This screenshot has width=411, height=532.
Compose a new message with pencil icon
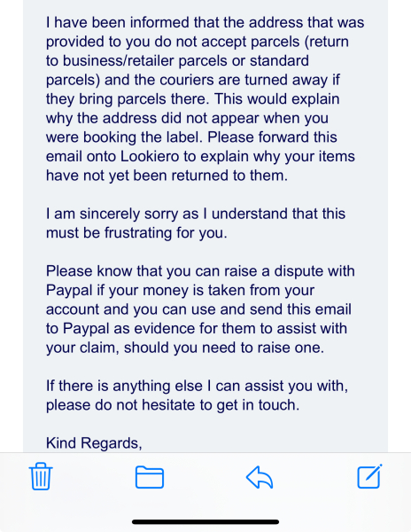[x=369, y=476]
